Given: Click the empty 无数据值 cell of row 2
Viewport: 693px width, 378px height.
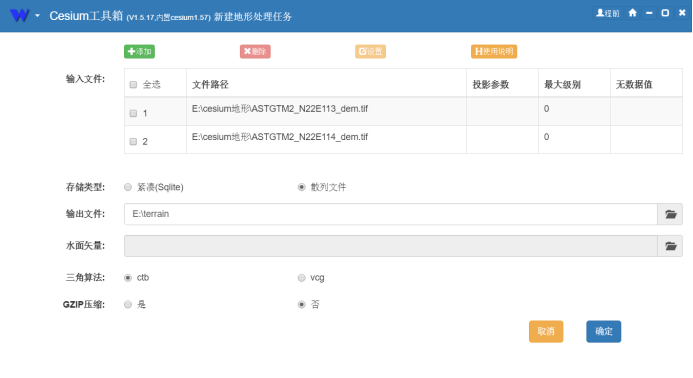Looking at the screenshot, I should point(647,140).
